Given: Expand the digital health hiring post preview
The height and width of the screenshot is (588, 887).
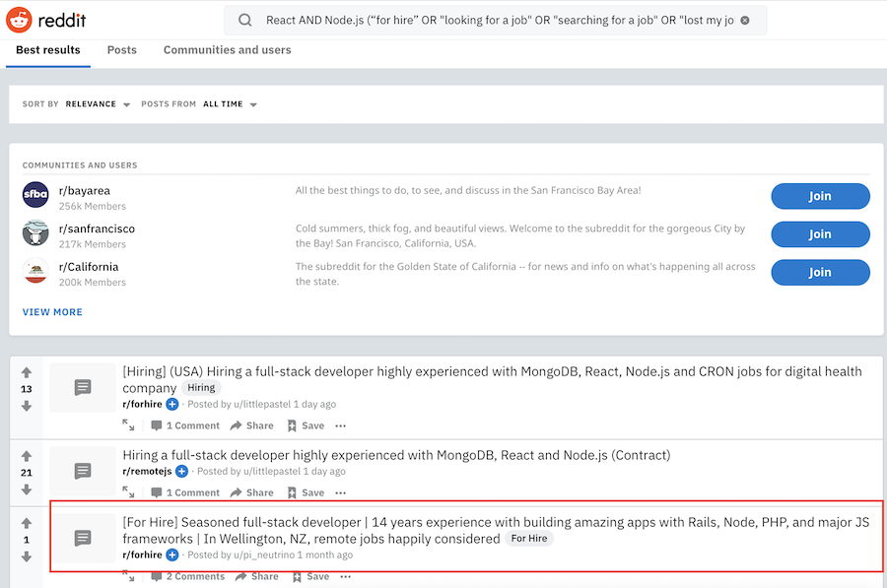Looking at the screenshot, I should tap(129, 425).
